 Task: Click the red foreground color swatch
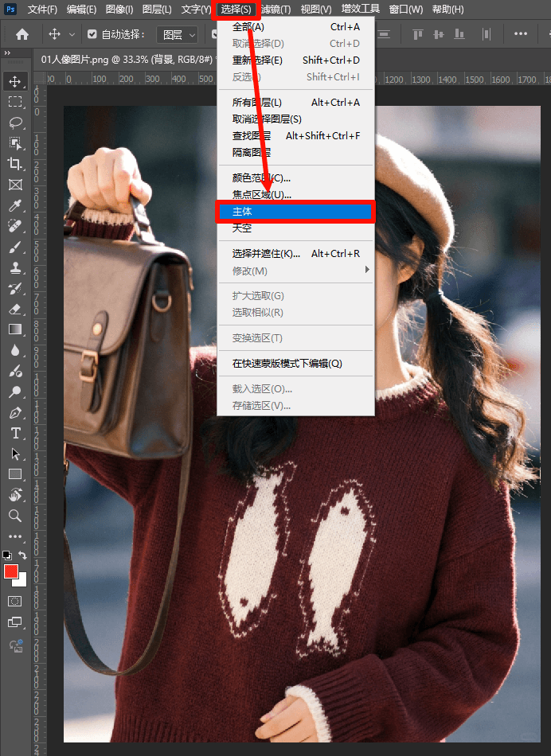point(11,571)
